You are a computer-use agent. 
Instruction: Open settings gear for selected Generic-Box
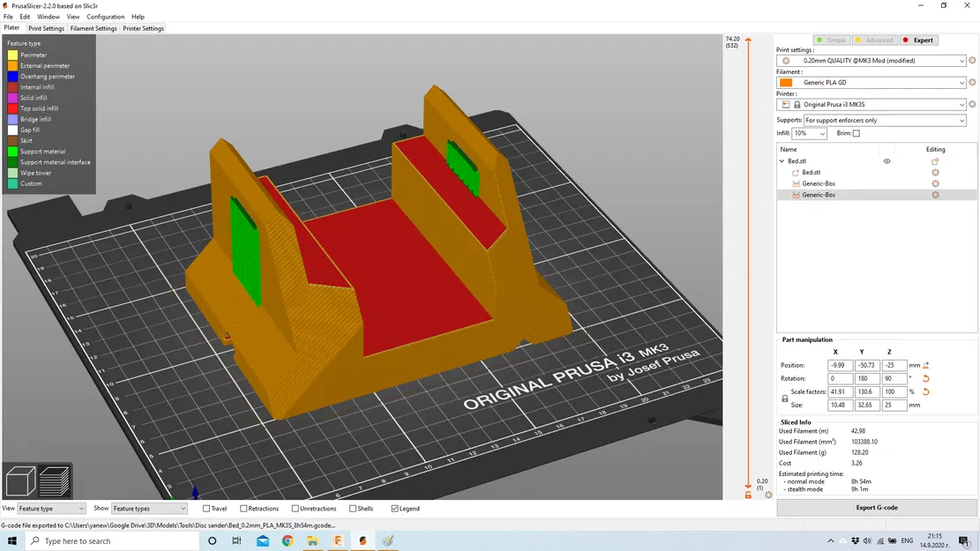(935, 195)
